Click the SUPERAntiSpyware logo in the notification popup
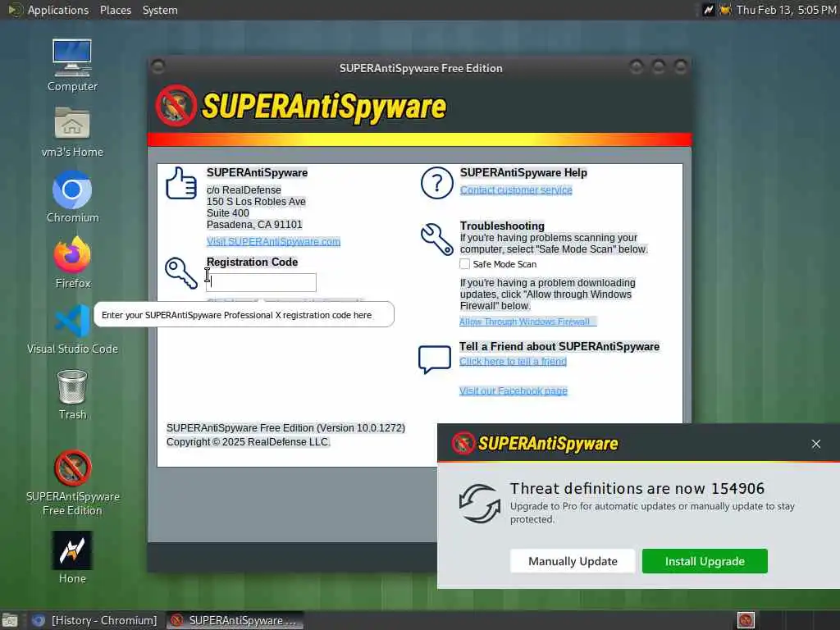Screen dimensions: 840x630 point(535,444)
